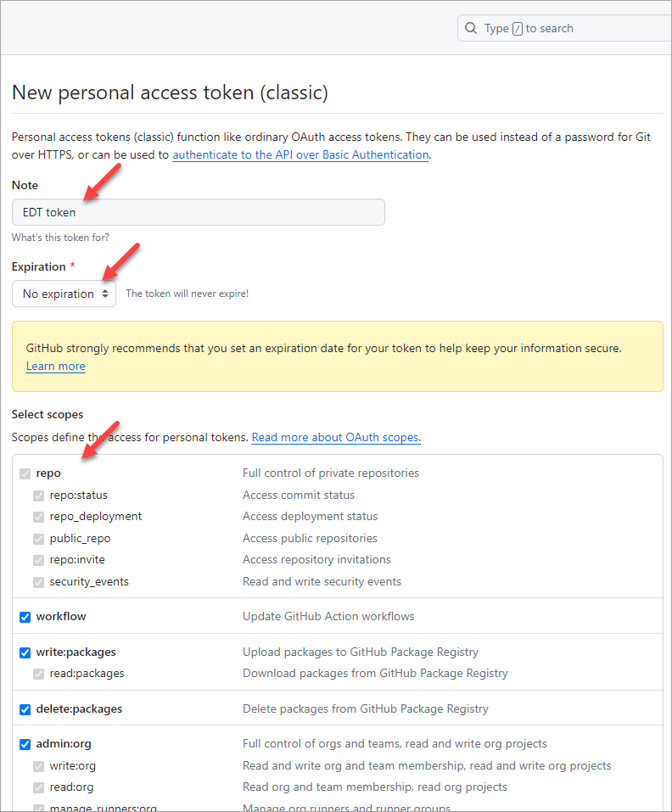
Task: Open the authenticate to the API link
Action: 300,155
